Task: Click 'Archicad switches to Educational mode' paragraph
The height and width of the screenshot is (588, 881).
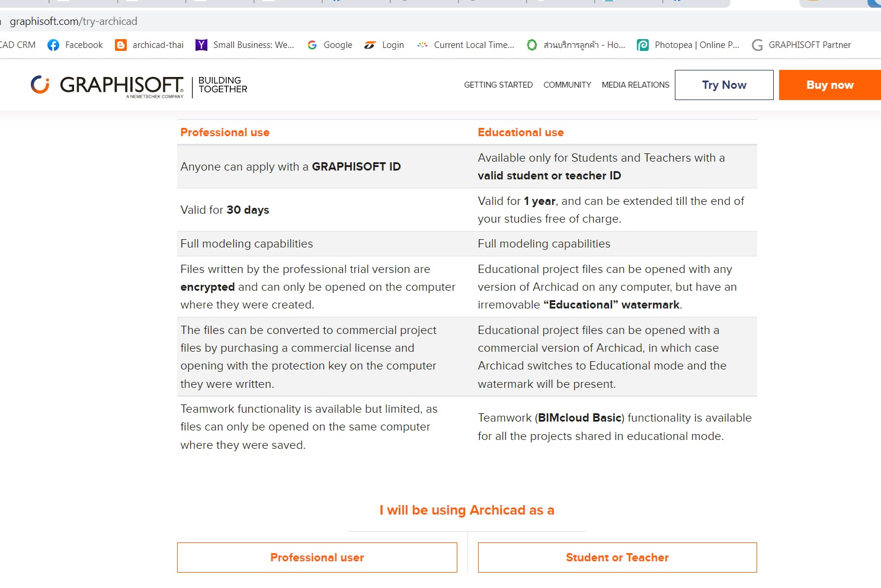Action: click(603, 356)
